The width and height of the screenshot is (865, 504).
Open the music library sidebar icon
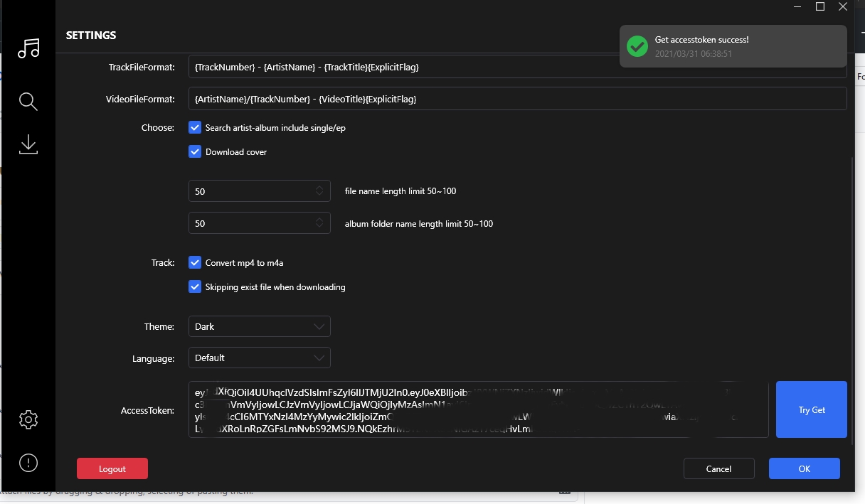point(28,48)
